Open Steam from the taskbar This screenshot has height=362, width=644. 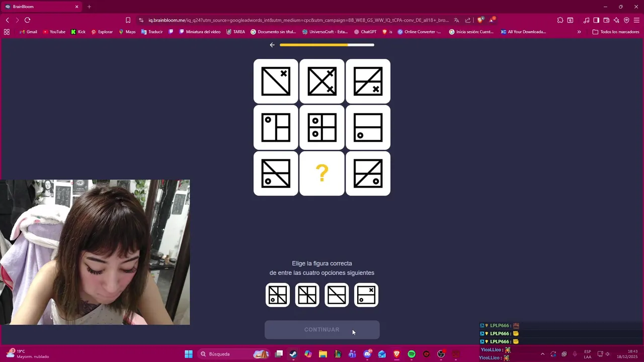[293, 354]
